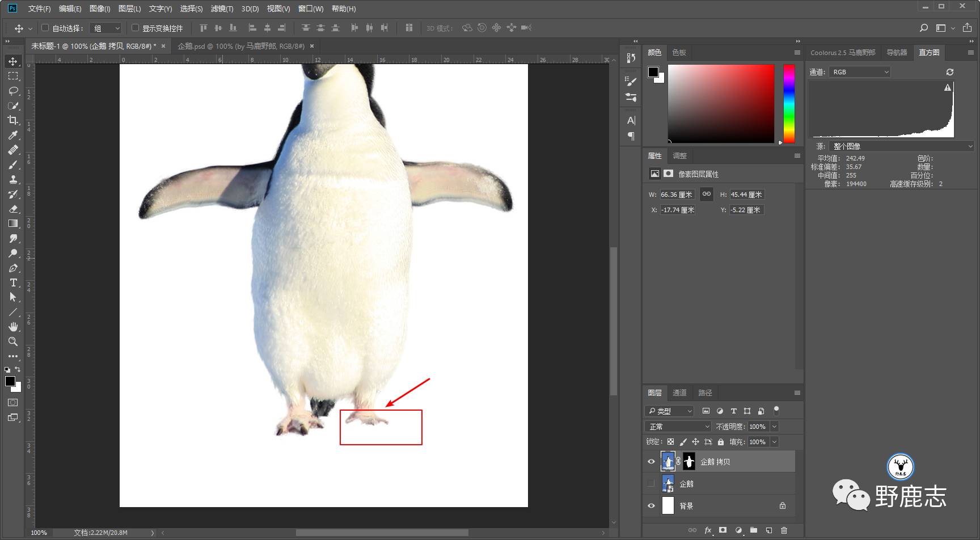980x540 pixels.
Task: Activate the Zoom tool
Action: tap(12, 341)
